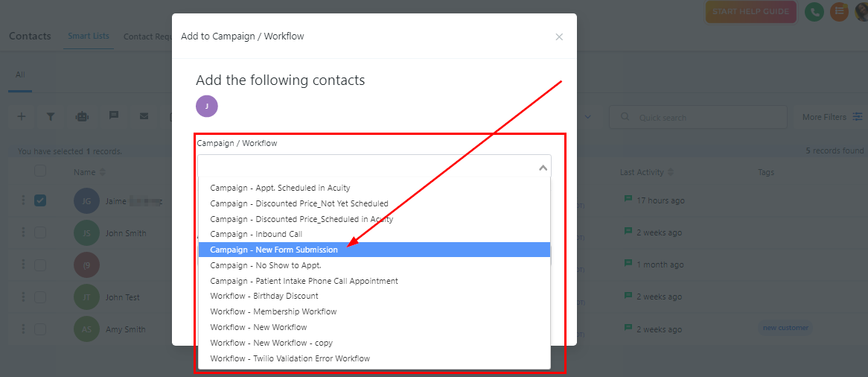Click the send SMS chat icon
This screenshot has height=377, width=868.
pyautogui.click(x=114, y=116)
